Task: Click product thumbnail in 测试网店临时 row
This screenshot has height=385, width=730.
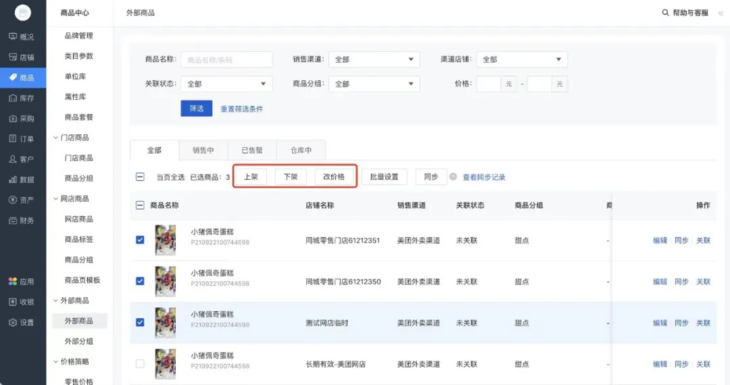Action: pyautogui.click(x=165, y=322)
